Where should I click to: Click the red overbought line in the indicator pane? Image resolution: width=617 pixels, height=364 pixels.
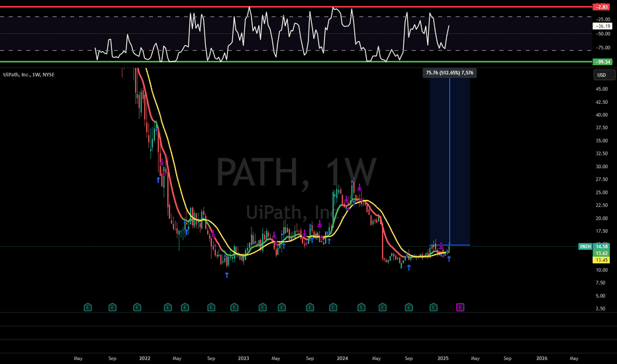pos(296,7)
